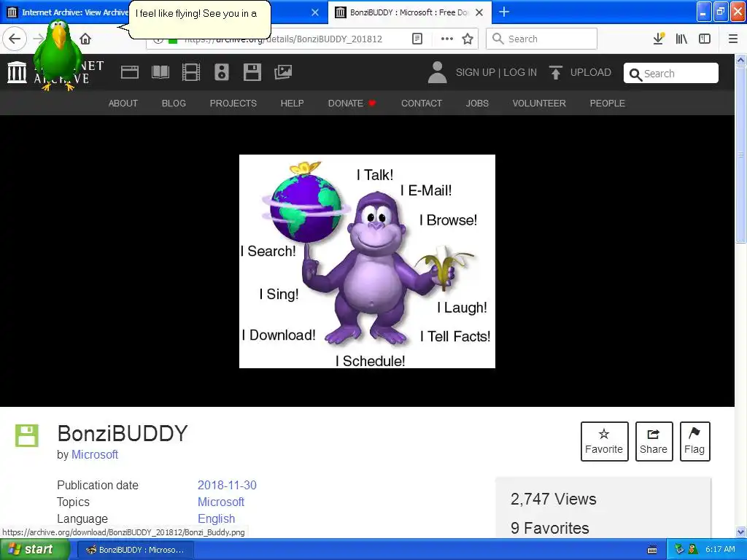Show downloads progress arrow icon
Screen dimensions: 747x560
(x=659, y=39)
